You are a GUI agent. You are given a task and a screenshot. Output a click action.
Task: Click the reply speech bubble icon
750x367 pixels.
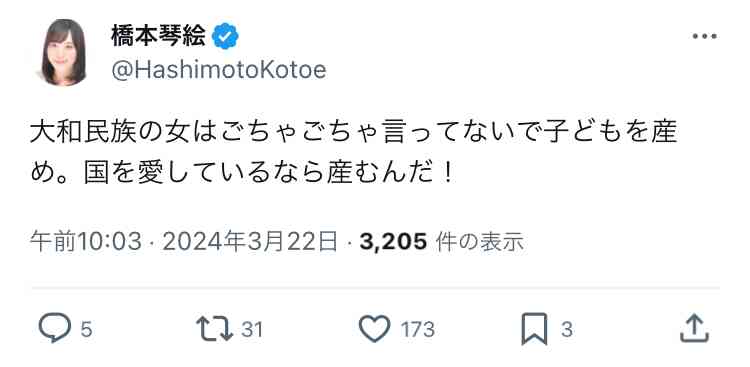tap(55, 328)
